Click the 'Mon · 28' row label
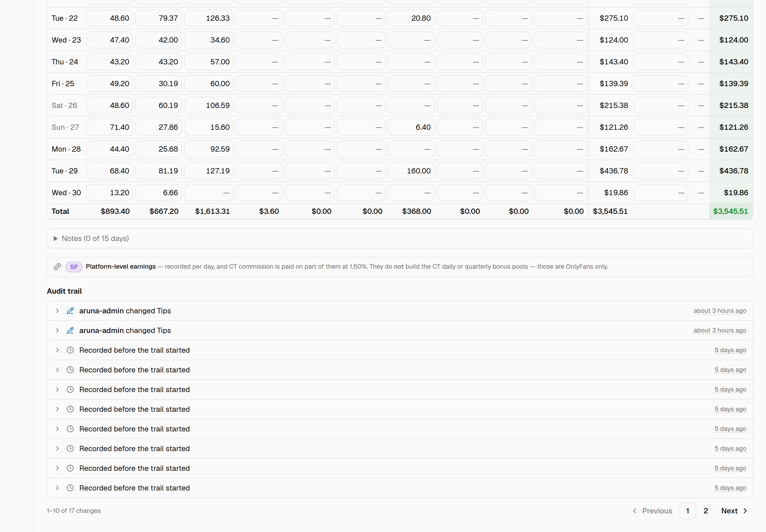The height and width of the screenshot is (532, 766). point(66,149)
